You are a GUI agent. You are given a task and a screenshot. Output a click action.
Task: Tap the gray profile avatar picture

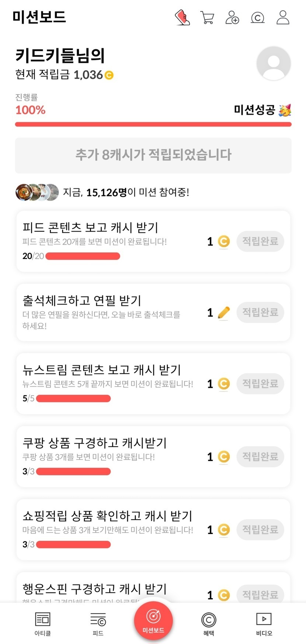click(274, 63)
